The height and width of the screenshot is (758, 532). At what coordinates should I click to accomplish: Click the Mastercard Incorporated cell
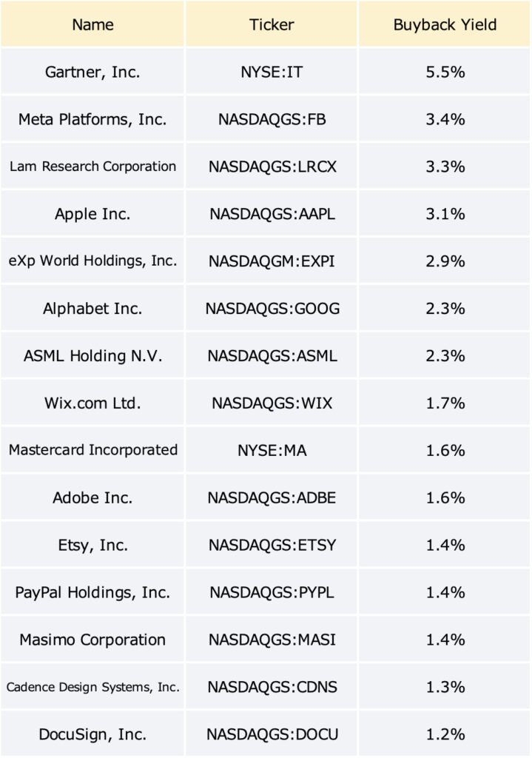tap(92, 450)
